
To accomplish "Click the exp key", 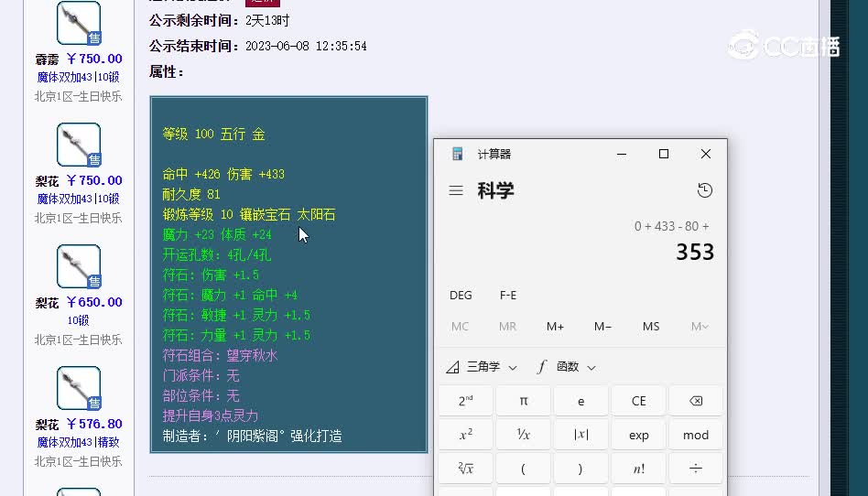I will click(638, 435).
